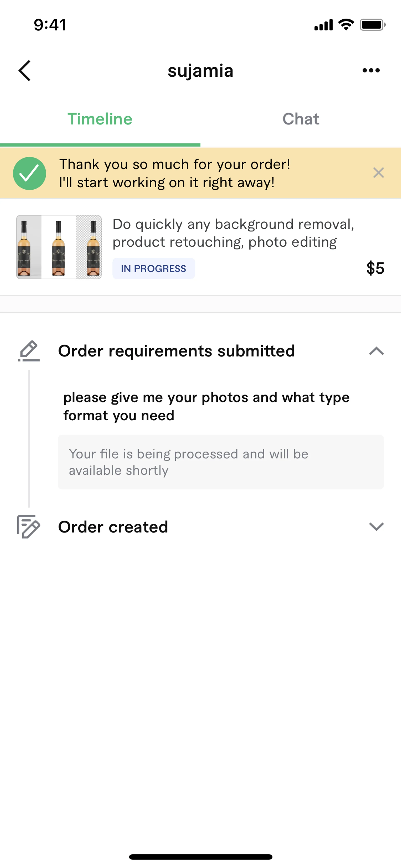This screenshot has width=401, height=868.
Task: Open the background removal gig title
Action: (233, 233)
